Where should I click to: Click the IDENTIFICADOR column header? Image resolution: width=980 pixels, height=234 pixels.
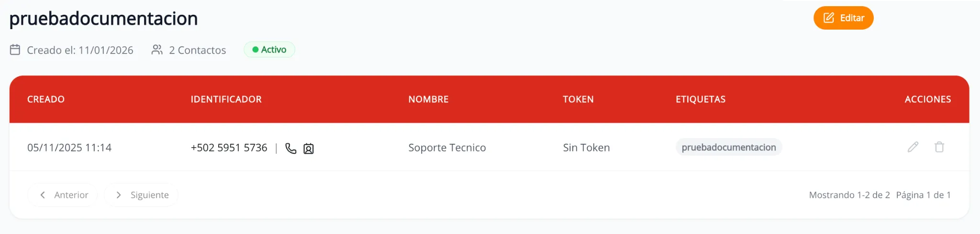pyautogui.click(x=226, y=99)
